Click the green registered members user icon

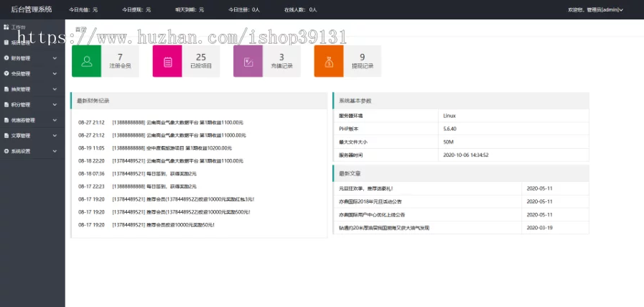(86, 61)
